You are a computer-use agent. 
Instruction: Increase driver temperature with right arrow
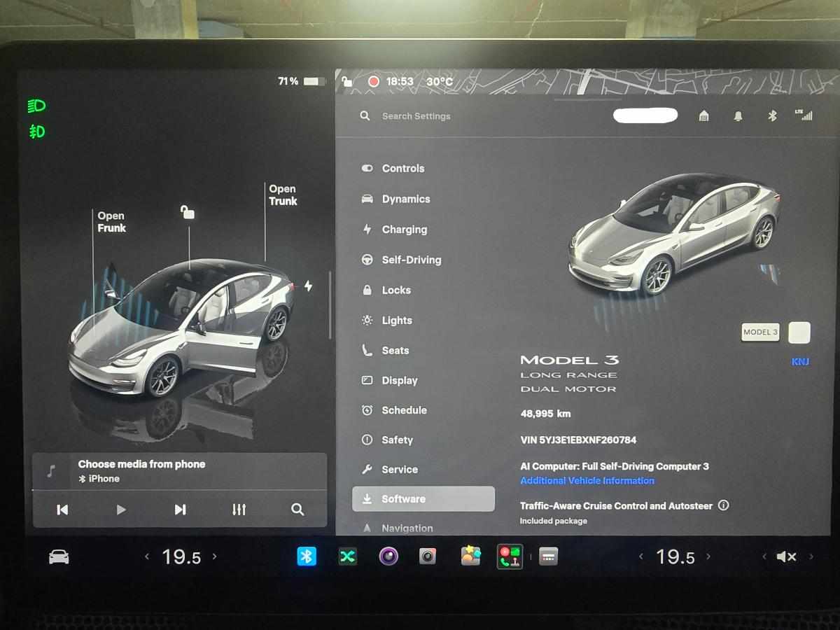[x=214, y=556]
